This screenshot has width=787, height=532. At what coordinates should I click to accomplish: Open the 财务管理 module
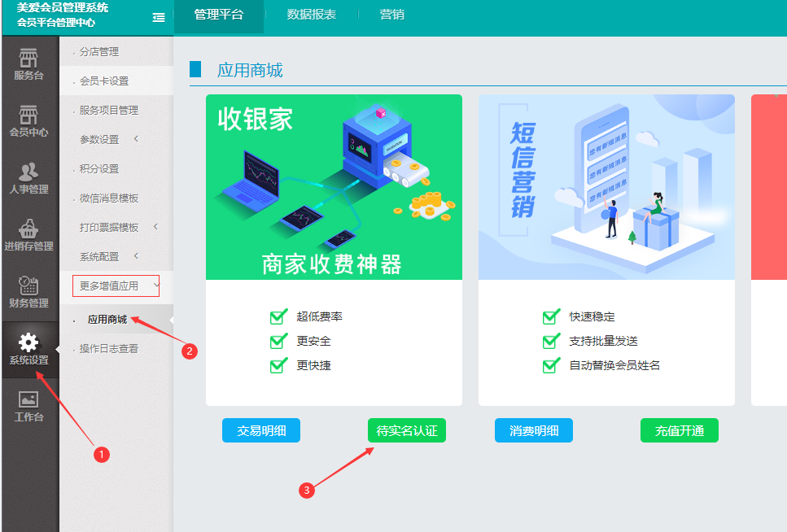[30, 291]
